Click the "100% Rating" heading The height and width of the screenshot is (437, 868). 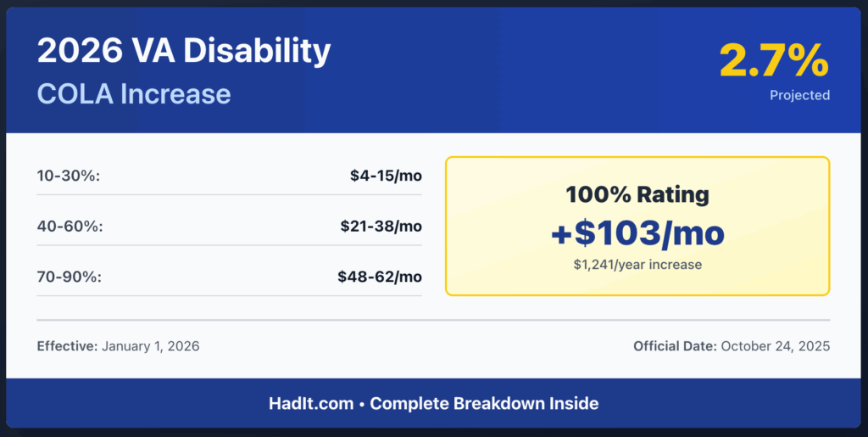click(x=637, y=194)
